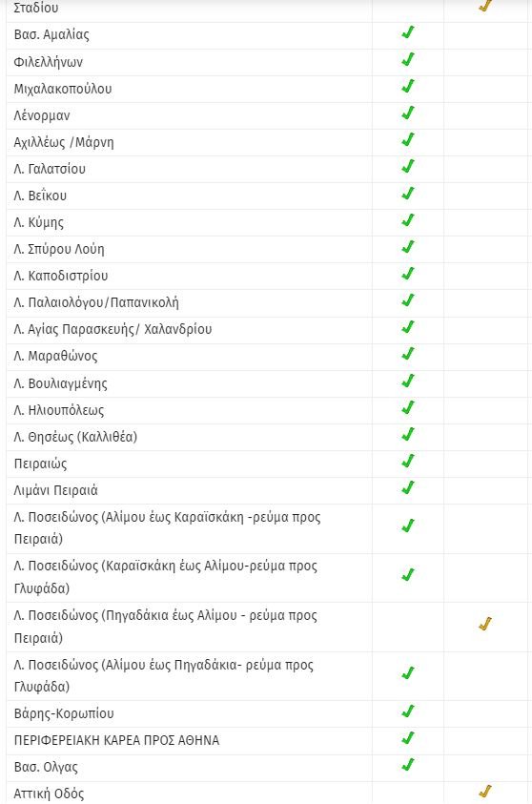This screenshot has height=804, width=532.
Task: Select the Λ. Γαλατσίου road name
Action: 50,169
